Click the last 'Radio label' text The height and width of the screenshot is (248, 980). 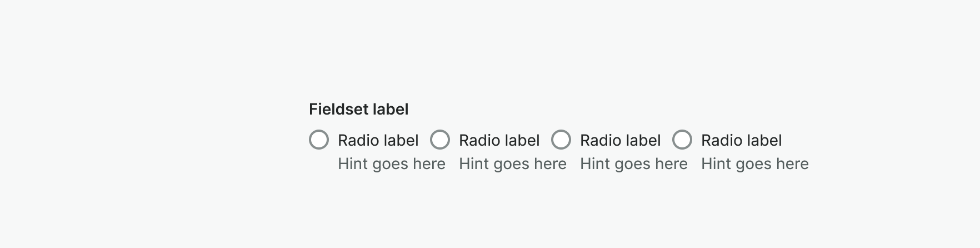tap(741, 141)
